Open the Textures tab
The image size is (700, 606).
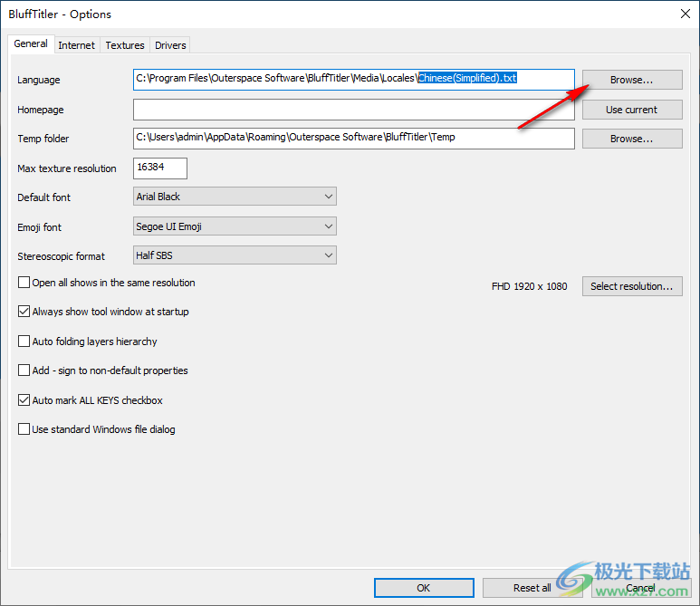[125, 45]
